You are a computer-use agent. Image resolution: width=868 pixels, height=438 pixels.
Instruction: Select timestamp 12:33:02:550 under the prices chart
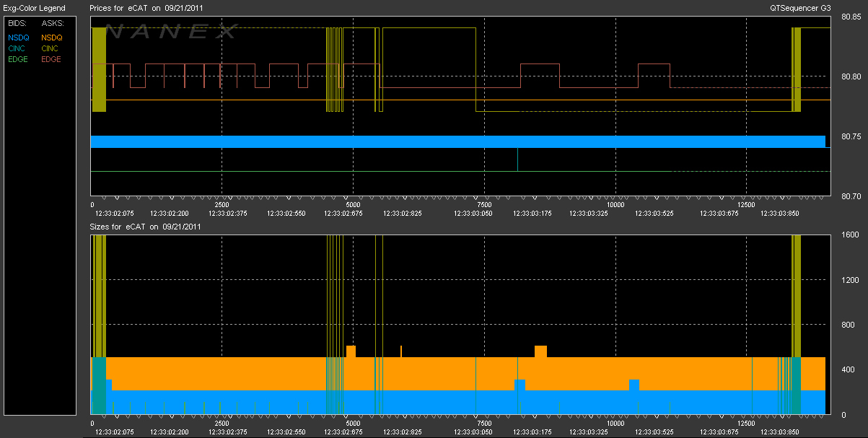coord(286,214)
